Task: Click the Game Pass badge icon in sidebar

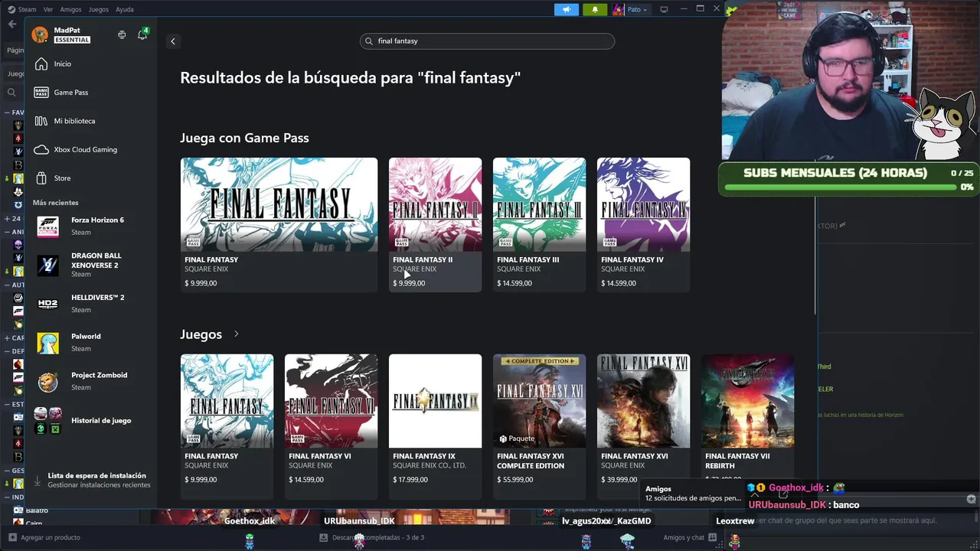Action: coord(41,93)
